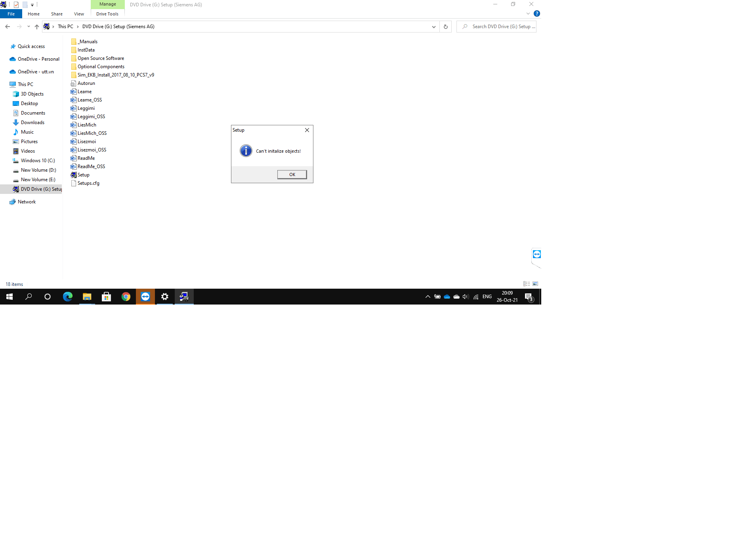Open recent locations dropdown arrow
Screen dimensions: 756x548
29,27
